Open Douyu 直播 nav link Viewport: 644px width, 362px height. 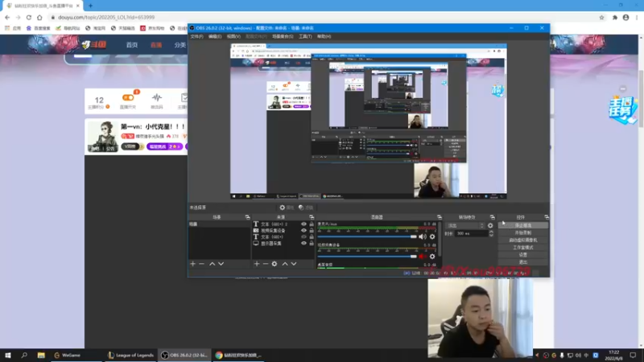(156, 45)
